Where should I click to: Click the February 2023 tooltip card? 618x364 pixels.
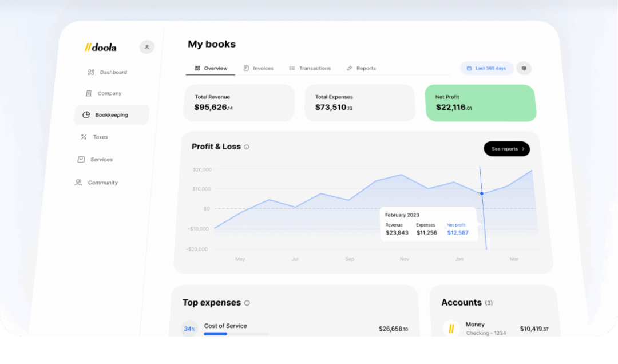(429, 224)
